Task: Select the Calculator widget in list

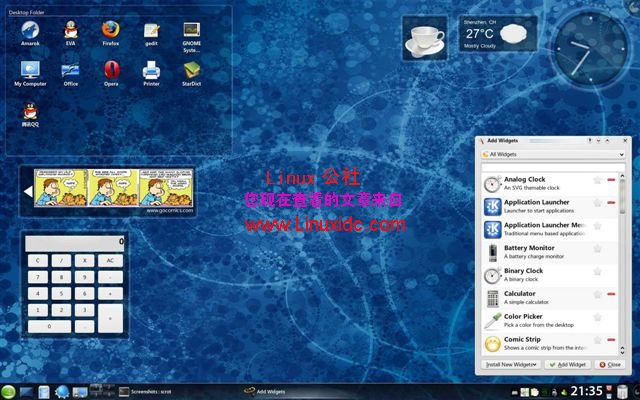Action: (x=549, y=298)
